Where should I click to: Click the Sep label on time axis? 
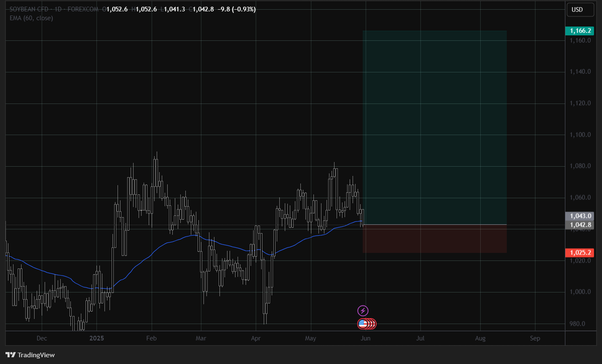[x=535, y=338]
